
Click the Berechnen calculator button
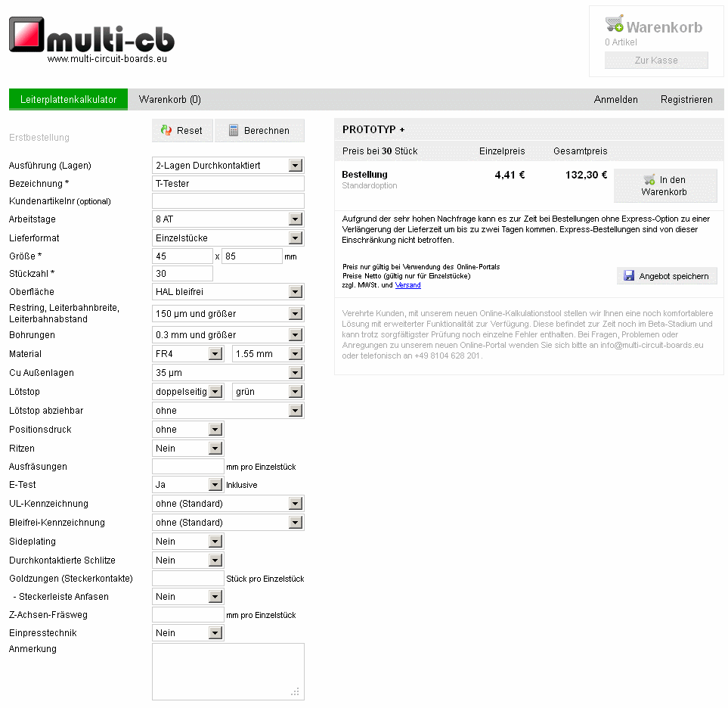(259, 131)
